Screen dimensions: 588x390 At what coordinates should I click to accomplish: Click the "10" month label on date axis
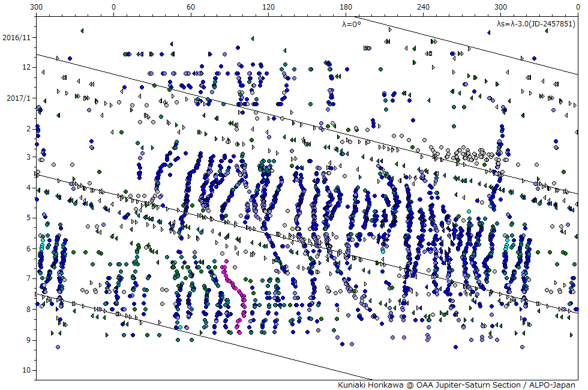click(x=26, y=370)
